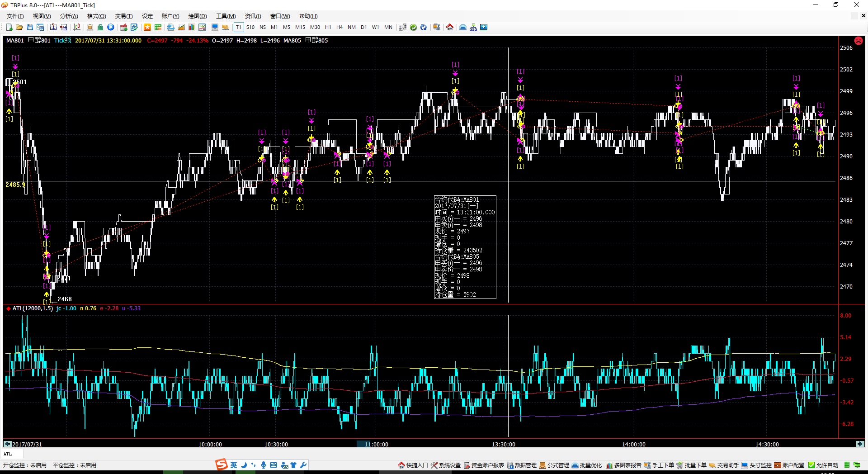Image resolution: width=868 pixels, height=474 pixels.
Task: Switch chart period to D1
Action: point(364,27)
